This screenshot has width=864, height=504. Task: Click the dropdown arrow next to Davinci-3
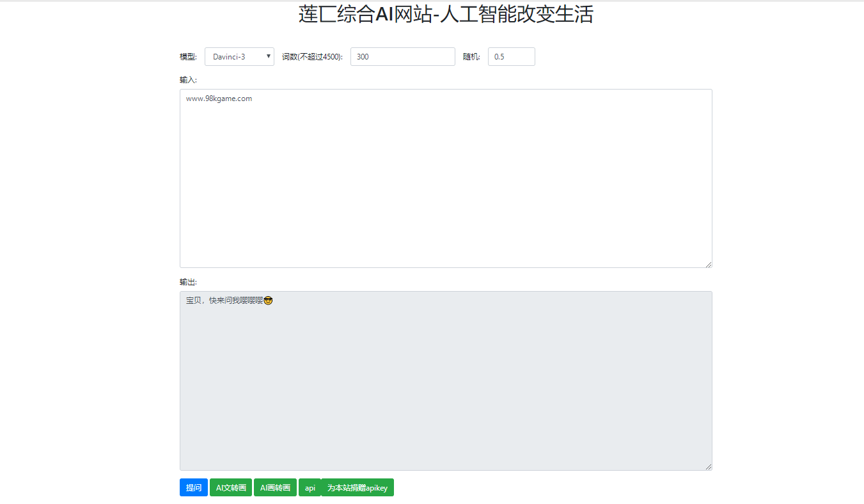pos(269,56)
